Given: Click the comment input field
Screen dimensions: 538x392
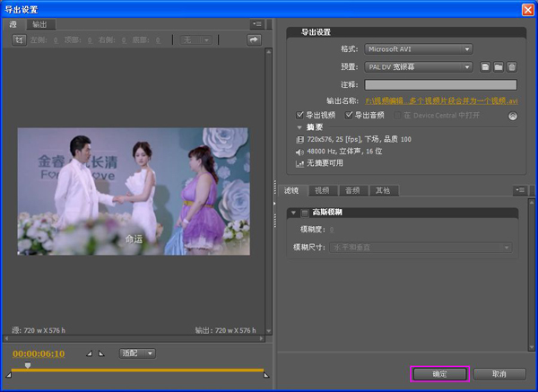Looking at the screenshot, I should pos(440,85).
